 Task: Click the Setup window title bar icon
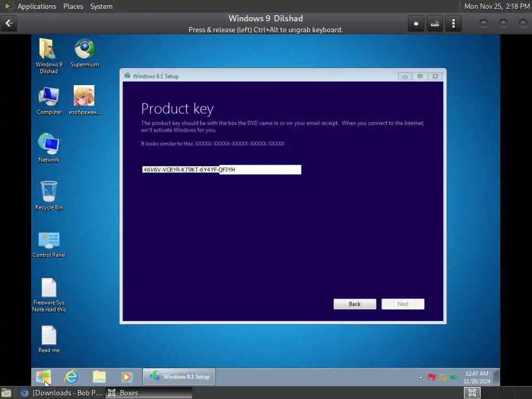point(127,76)
